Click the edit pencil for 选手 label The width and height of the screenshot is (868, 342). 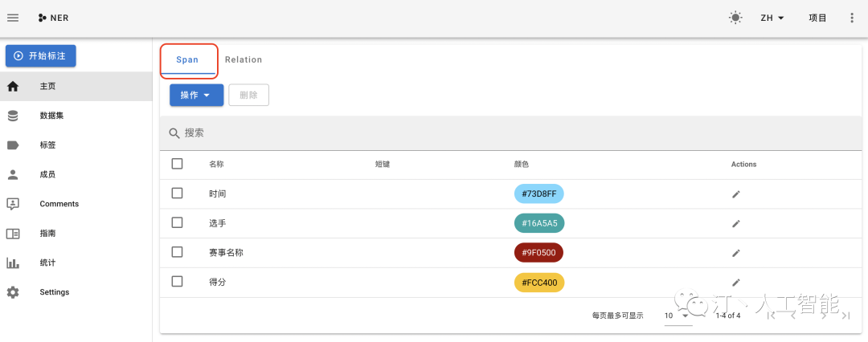click(735, 223)
